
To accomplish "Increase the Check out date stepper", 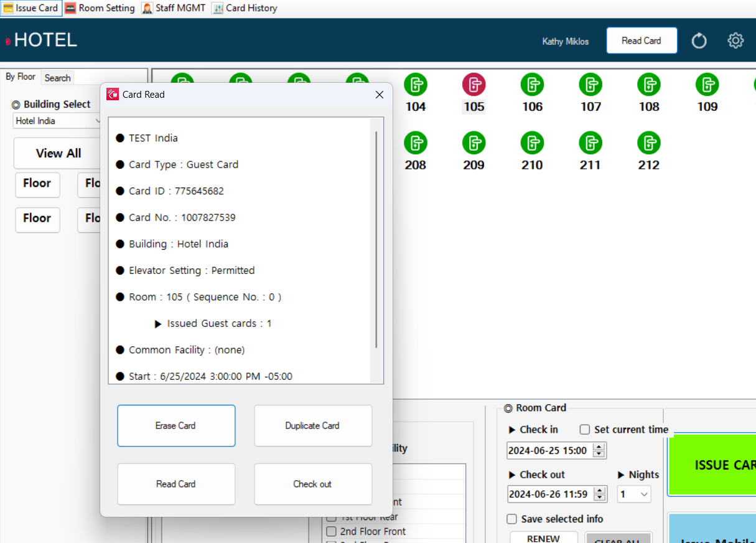I will (600, 490).
